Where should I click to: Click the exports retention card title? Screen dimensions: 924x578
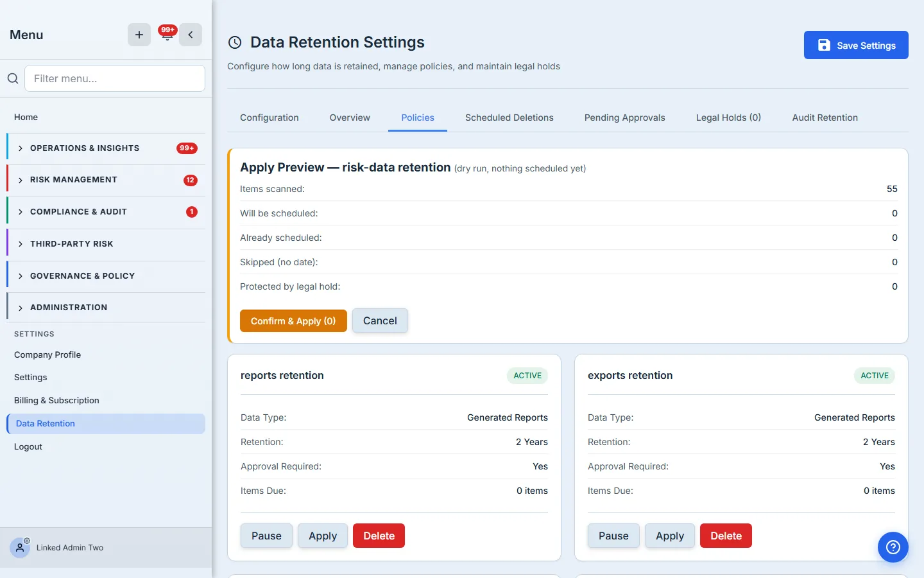pos(630,376)
